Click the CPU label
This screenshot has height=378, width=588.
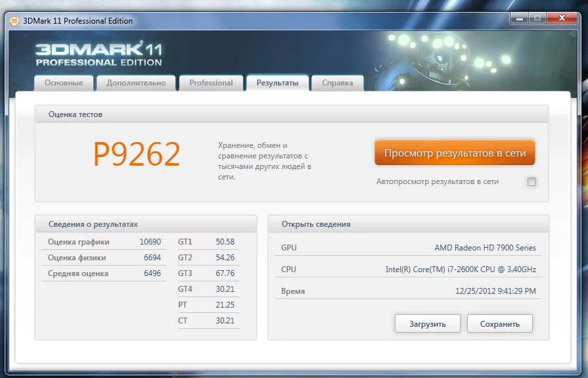[x=289, y=270]
